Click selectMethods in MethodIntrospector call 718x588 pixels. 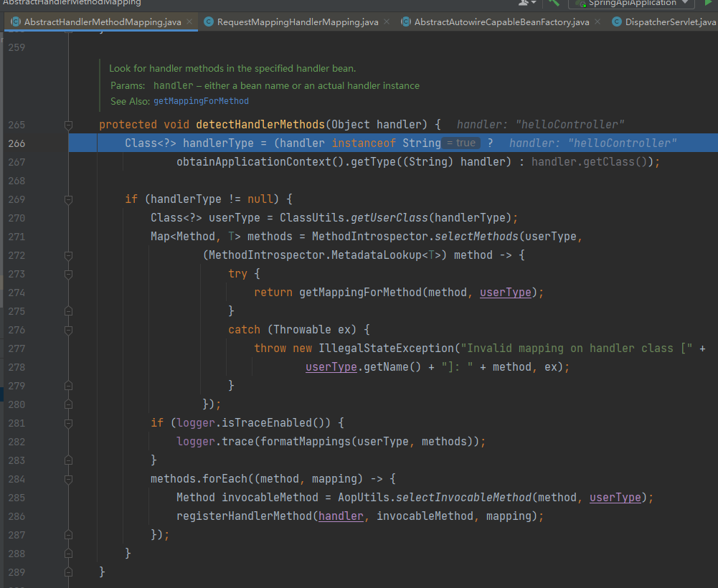point(476,237)
